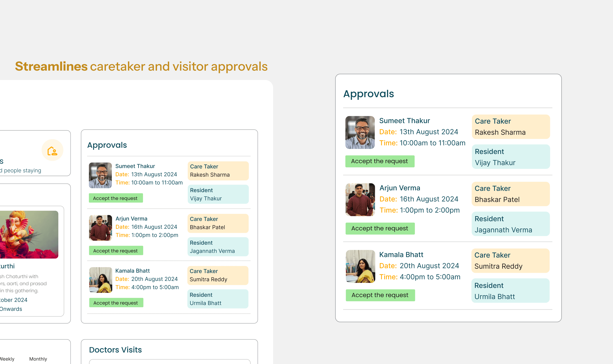The image size is (613, 364).
Task: Select Resident Urmila Bhatt tag in left panel
Action: click(218, 299)
